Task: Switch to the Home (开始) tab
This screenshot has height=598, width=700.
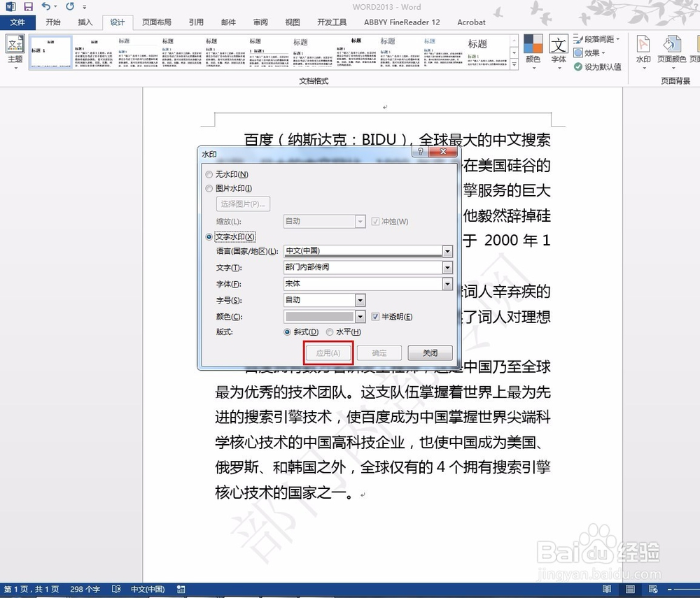Action: 53,22
